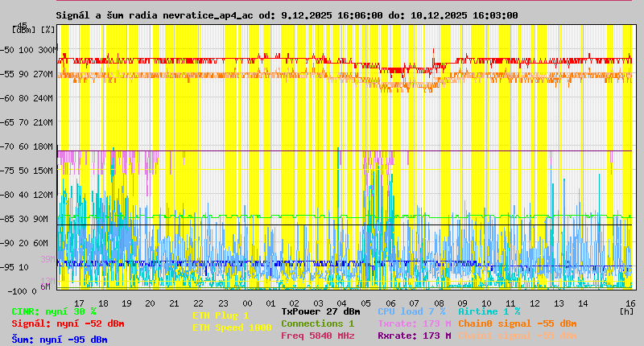This screenshot has height=346, width=644.
Task: Click the "Airtime 1 %" legend label
Action: click(489, 312)
